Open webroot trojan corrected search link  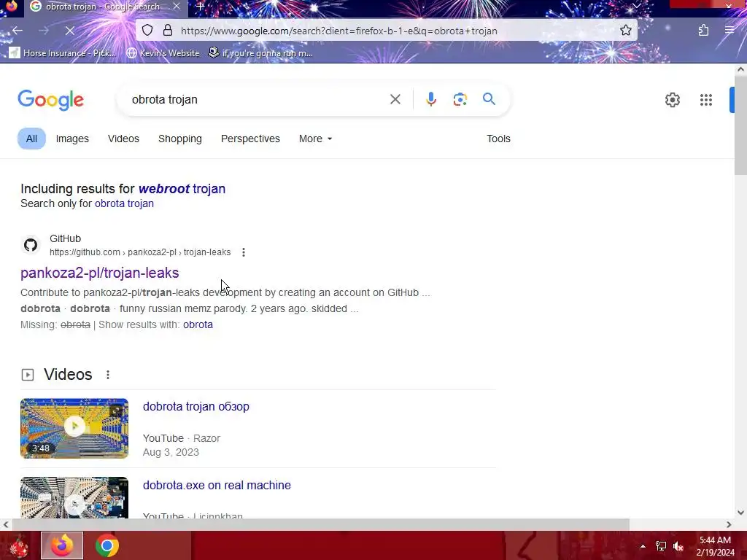[182, 189]
